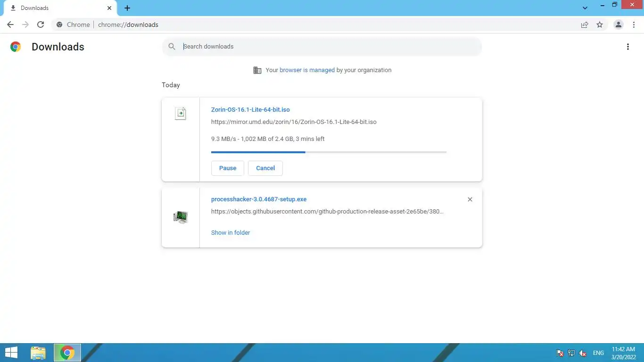This screenshot has height=362, width=644.
Task: Click the muted volume tray icon
Action: click(583, 353)
